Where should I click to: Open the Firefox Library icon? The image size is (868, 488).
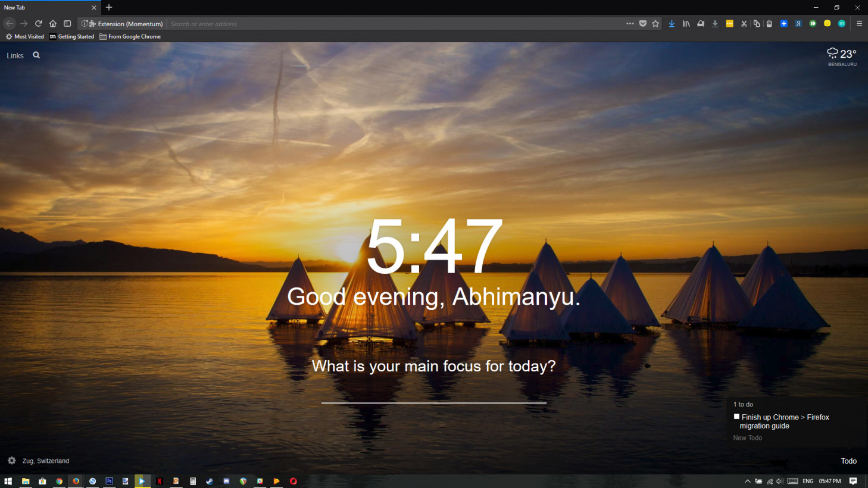(686, 24)
